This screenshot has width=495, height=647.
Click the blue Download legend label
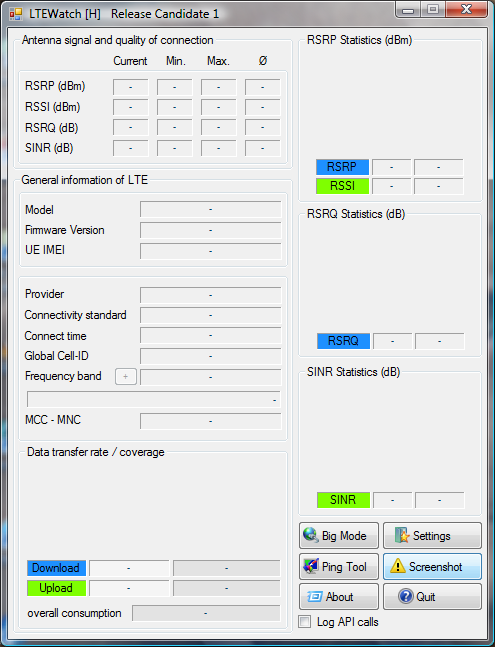tap(57, 568)
